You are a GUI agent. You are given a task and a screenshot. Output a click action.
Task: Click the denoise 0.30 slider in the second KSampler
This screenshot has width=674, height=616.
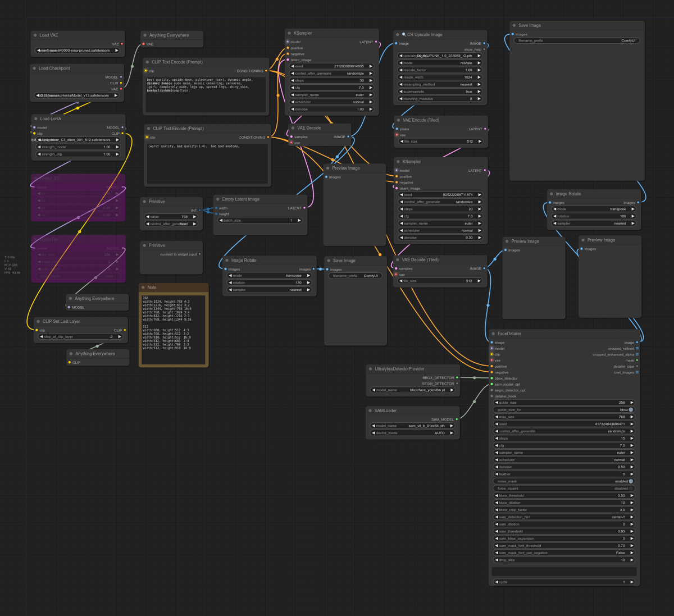440,238
